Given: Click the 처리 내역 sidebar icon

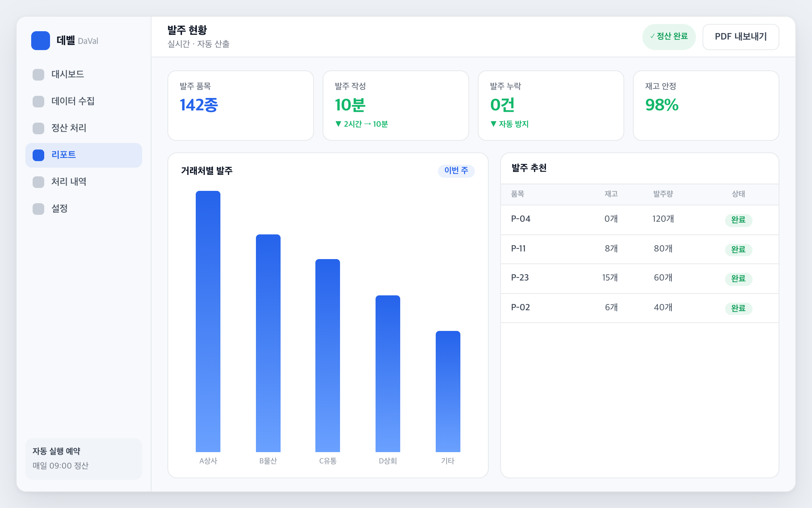Looking at the screenshot, I should (38, 182).
